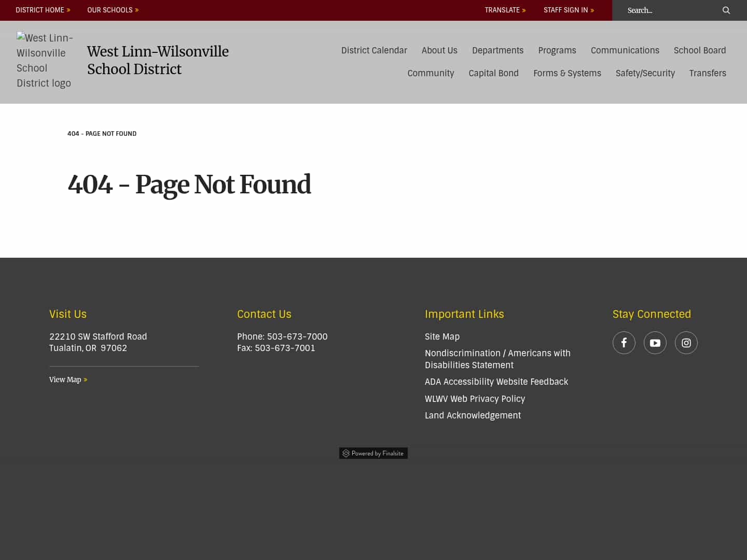747x560 pixels.
Task: Open Facebook via the circle icon
Action: pyautogui.click(x=624, y=343)
